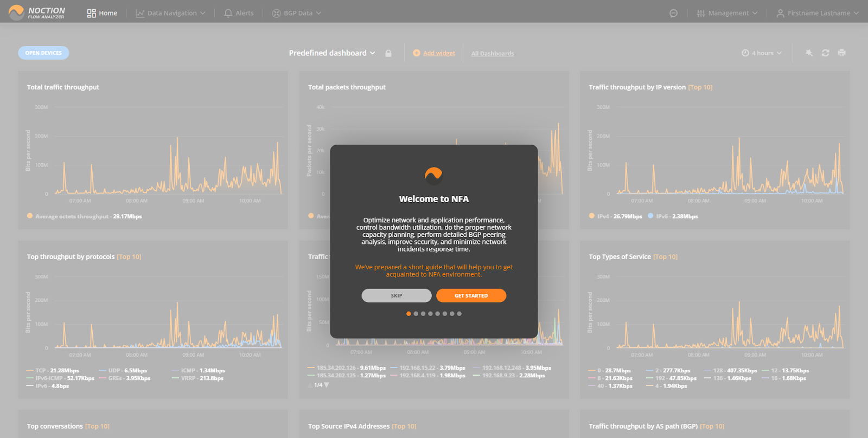Click the clock icon beside 4 hours
Image resolution: width=868 pixels, height=438 pixels.
[745, 53]
